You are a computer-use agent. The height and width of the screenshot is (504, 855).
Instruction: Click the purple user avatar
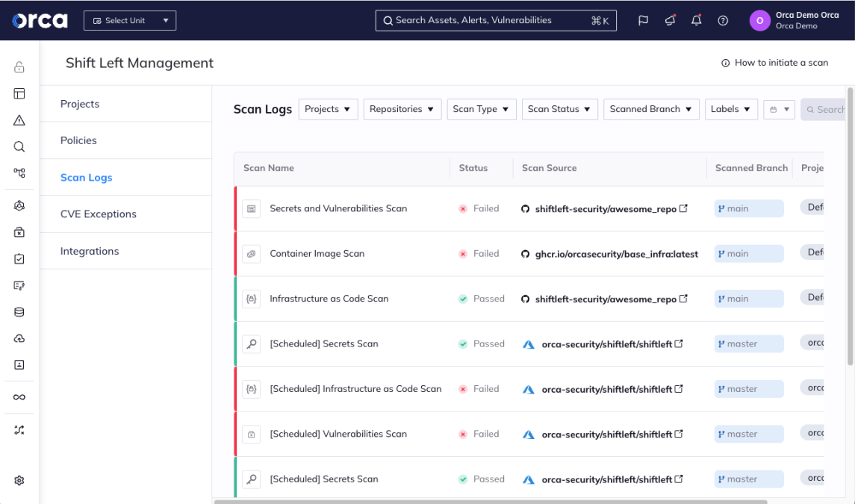(759, 21)
